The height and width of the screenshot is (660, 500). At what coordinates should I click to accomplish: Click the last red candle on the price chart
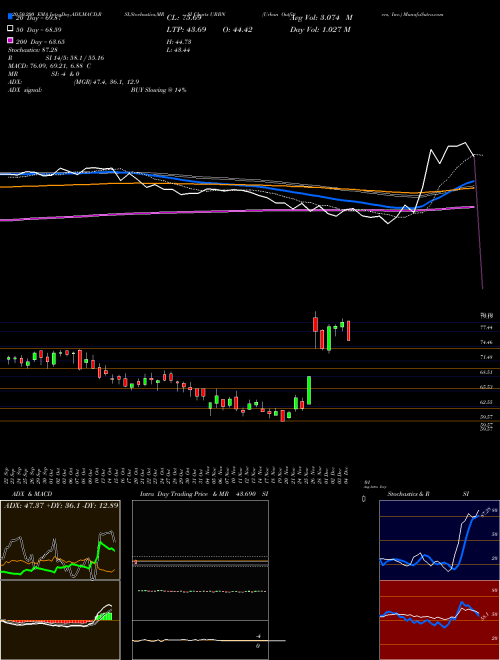348,331
